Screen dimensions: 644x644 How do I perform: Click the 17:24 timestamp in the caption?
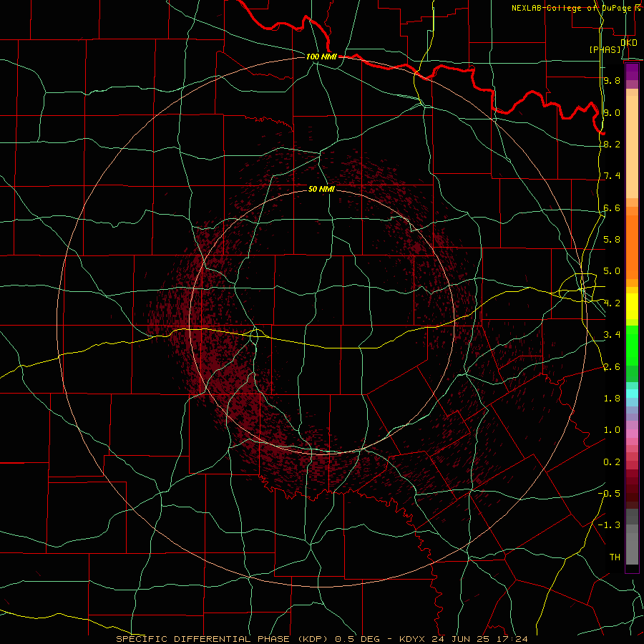[513, 639]
